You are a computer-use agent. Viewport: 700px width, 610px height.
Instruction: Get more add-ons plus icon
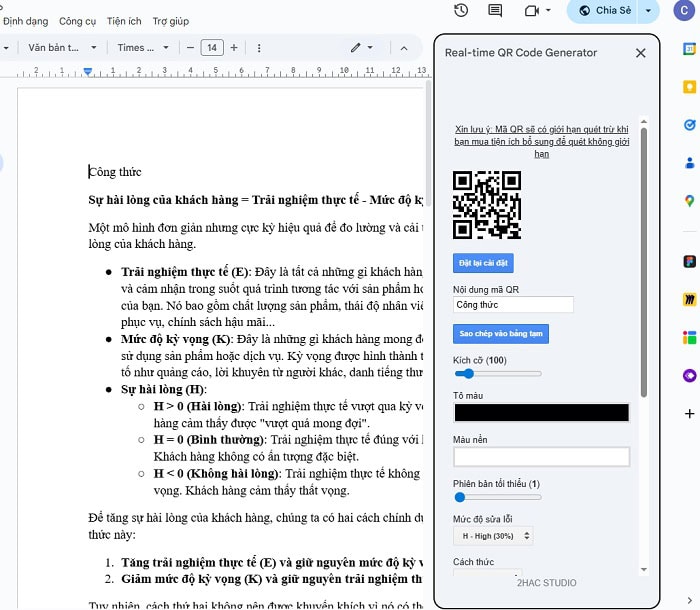689,414
